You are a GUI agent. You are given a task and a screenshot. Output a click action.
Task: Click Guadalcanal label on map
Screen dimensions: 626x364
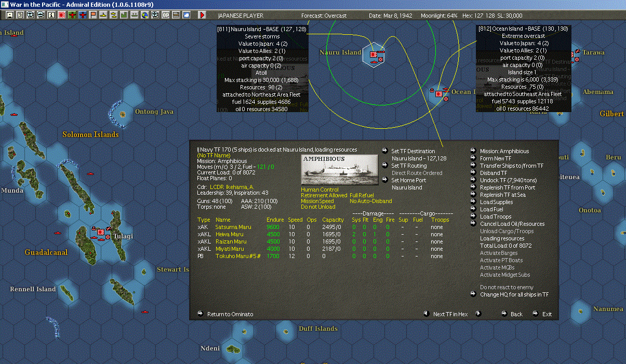46,252
